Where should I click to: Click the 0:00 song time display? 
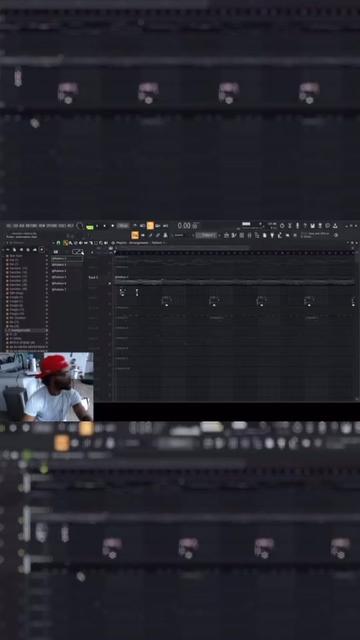[x=184, y=225]
